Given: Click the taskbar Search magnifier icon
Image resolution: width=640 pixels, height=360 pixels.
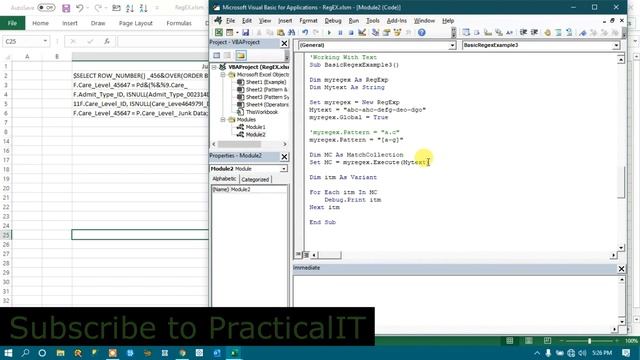Looking at the screenshot, I should tap(25, 353).
